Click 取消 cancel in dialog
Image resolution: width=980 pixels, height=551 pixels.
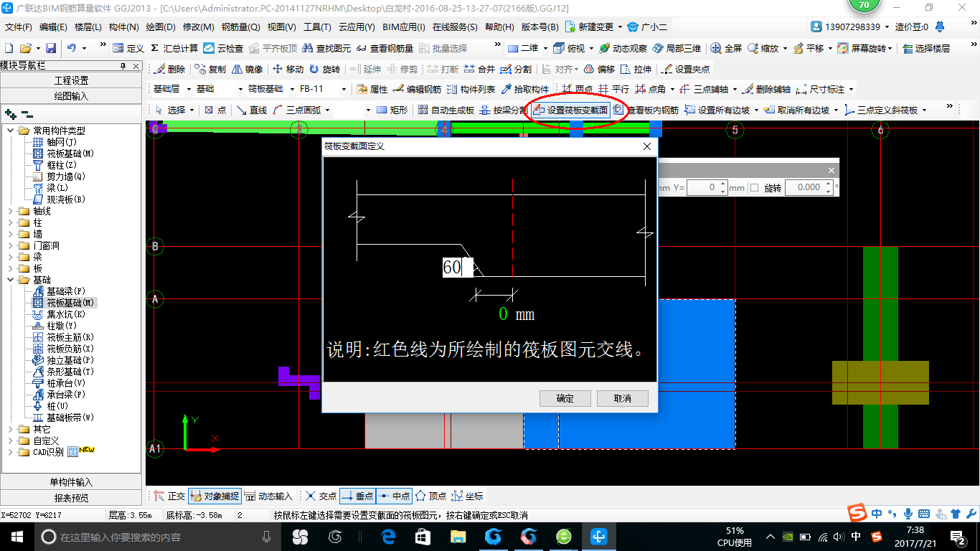(623, 398)
